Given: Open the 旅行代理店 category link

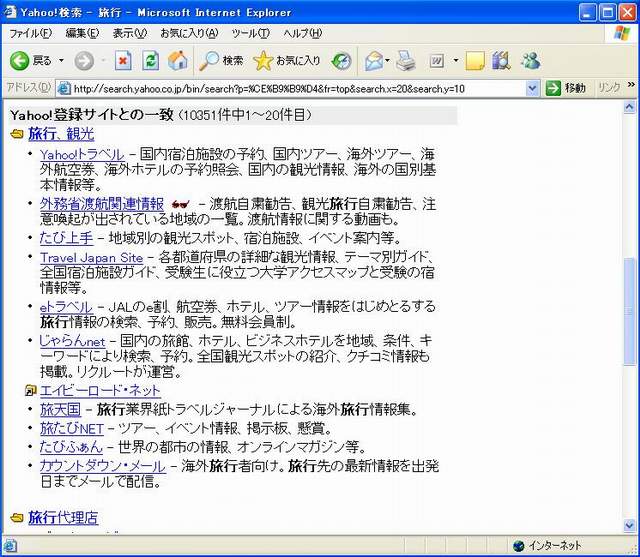Looking at the screenshot, I should tap(63, 517).
